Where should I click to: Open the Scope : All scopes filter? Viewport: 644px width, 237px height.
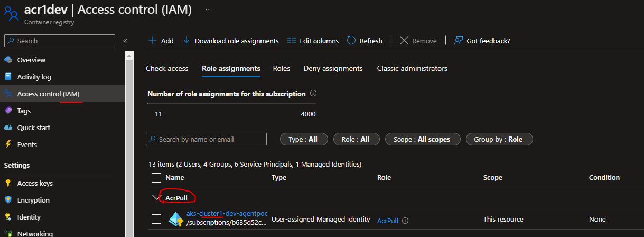(x=422, y=139)
